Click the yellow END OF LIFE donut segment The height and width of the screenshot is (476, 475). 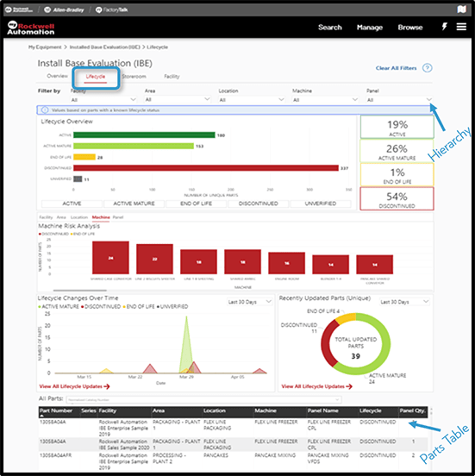click(x=347, y=318)
